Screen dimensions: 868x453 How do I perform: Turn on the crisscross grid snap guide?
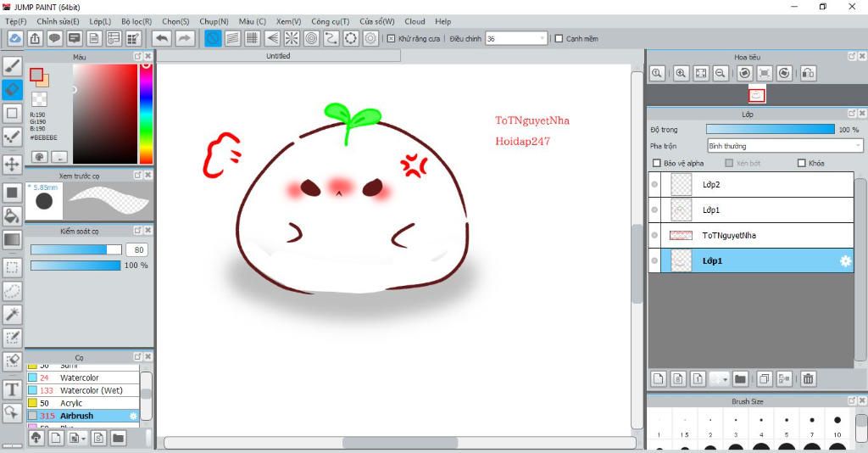(x=253, y=38)
